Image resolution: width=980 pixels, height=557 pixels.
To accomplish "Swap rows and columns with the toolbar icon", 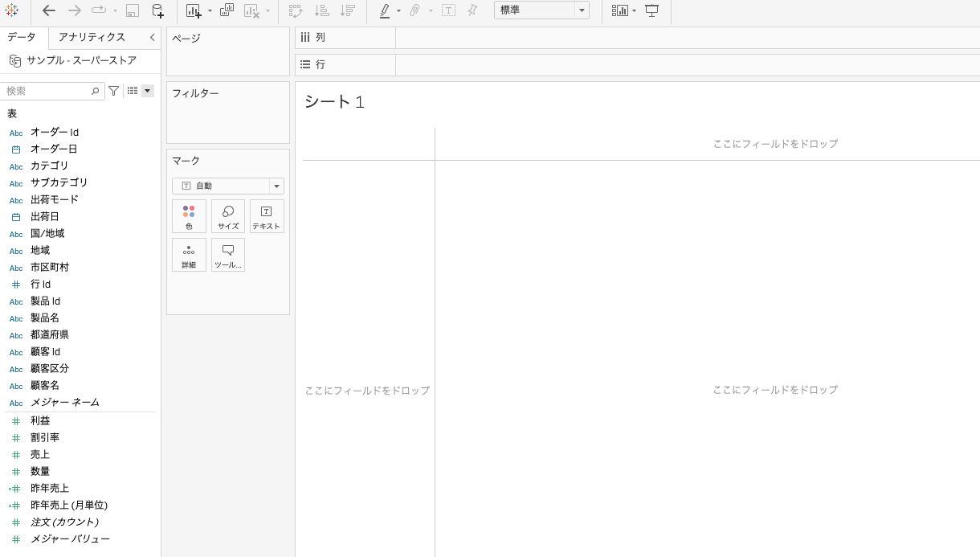I will 296,10.
